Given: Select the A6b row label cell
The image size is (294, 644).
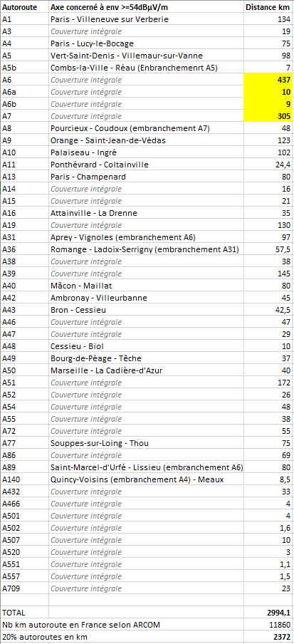Looking at the screenshot, I should [x=25, y=103].
